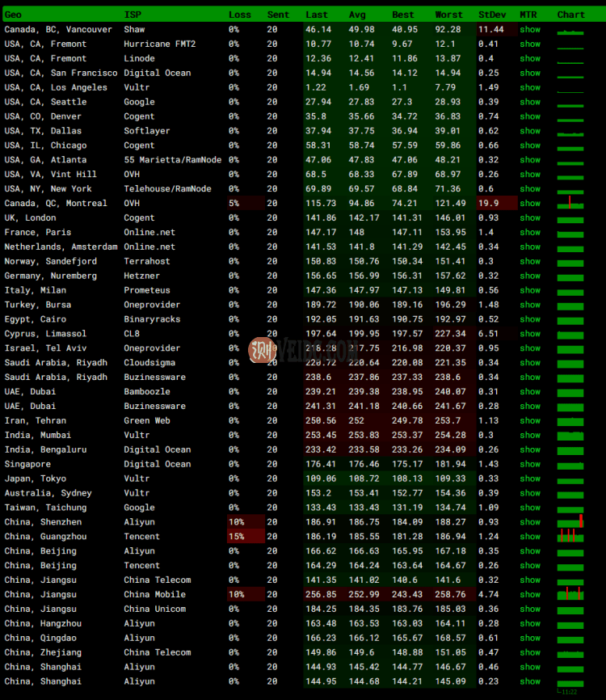This screenshot has width=606, height=700.
Task: Show MTR for China, Shenzhen Aliyun
Action: point(530,522)
